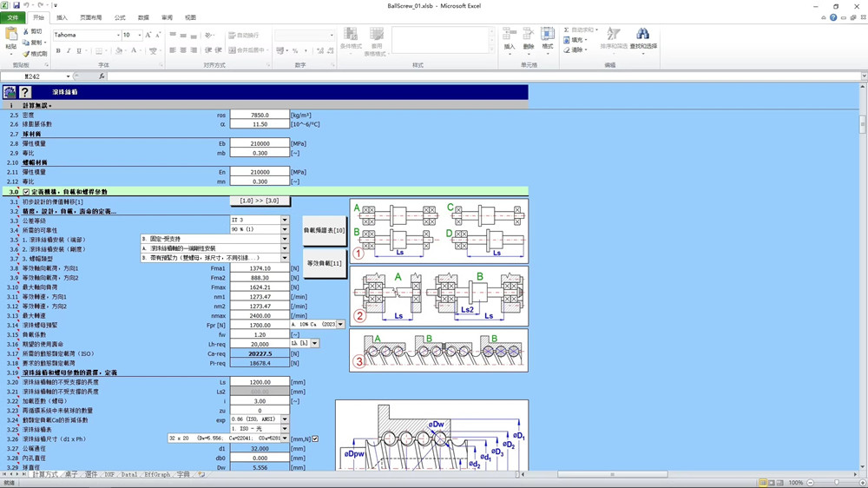This screenshot has height=488, width=868.
Task: Align text to the right
Action: point(194,50)
